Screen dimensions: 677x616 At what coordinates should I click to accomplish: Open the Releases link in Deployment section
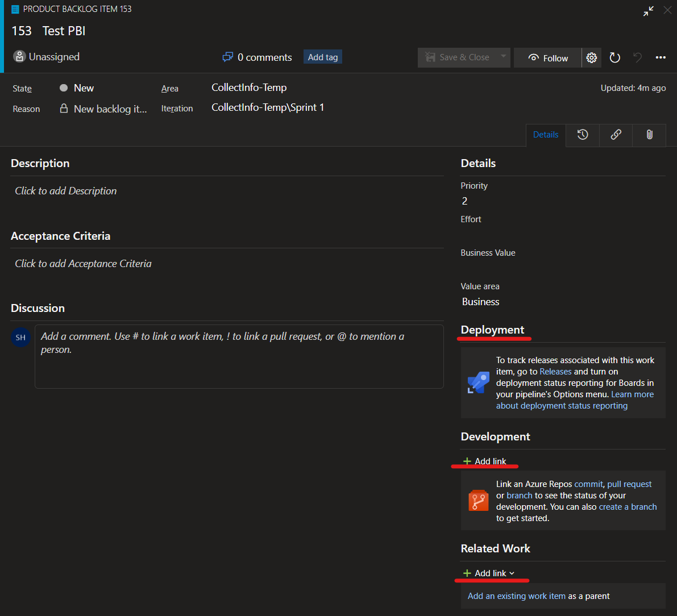coord(555,371)
